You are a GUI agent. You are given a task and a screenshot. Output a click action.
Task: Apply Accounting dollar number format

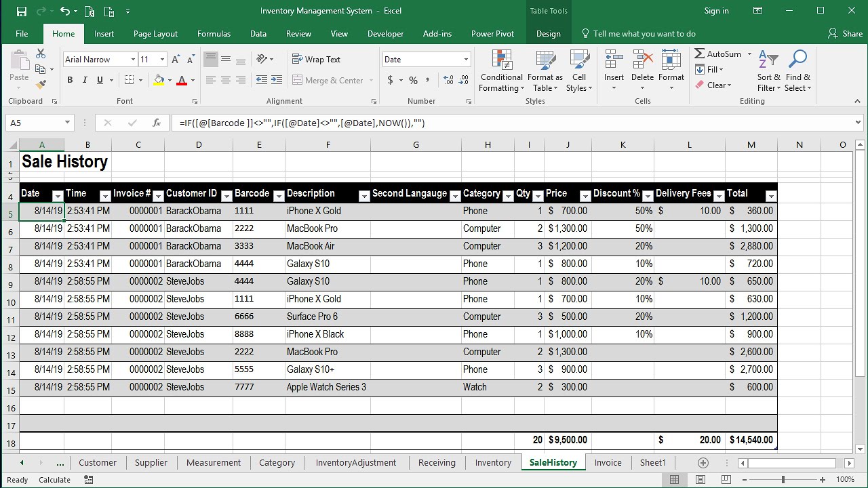(x=390, y=80)
